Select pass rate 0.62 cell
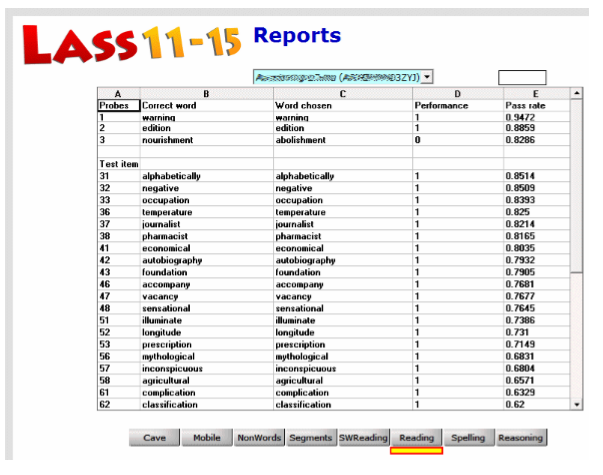603x475 pixels. [536, 404]
